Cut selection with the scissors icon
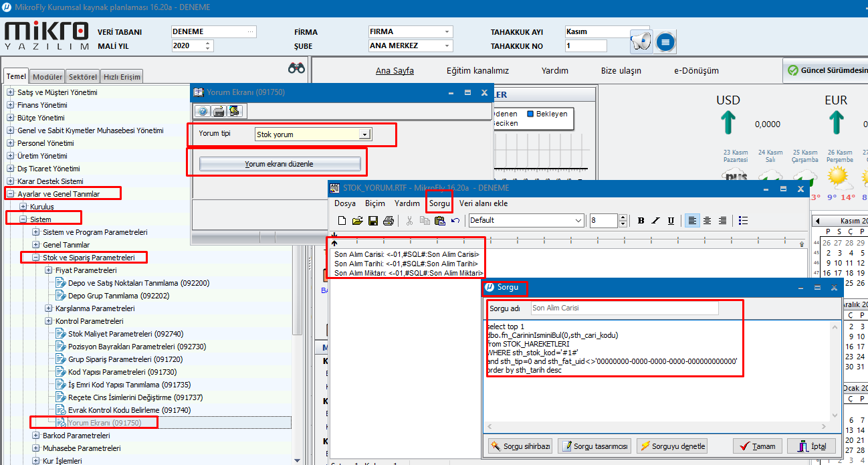Screen dimensions: 868x465 [409, 221]
